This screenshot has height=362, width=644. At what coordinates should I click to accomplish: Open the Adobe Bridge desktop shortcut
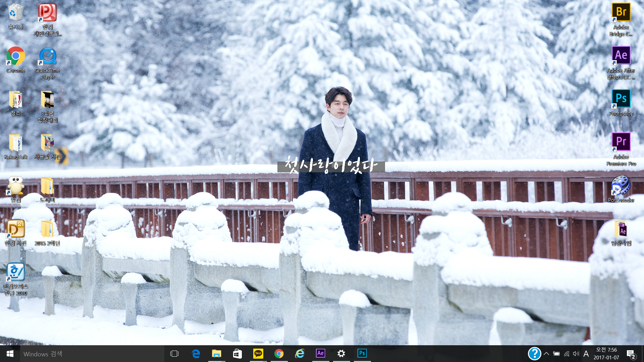tap(621, 13)
